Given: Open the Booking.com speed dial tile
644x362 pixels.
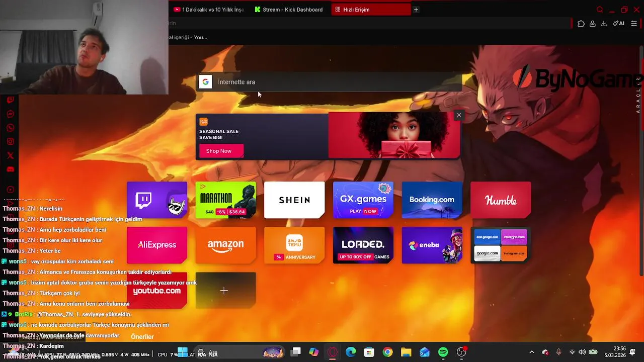Looking at the screenshot, I should coord(432,200).
